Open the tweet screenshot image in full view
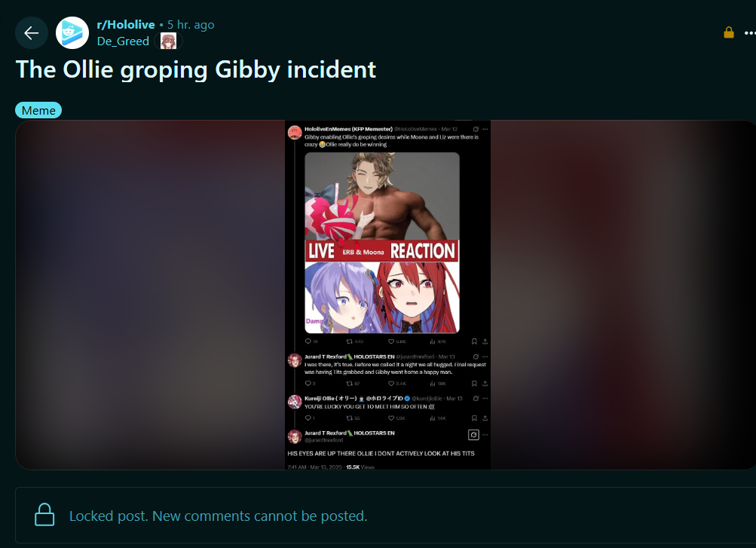The image size is (756, 548). tap(387, 295)
